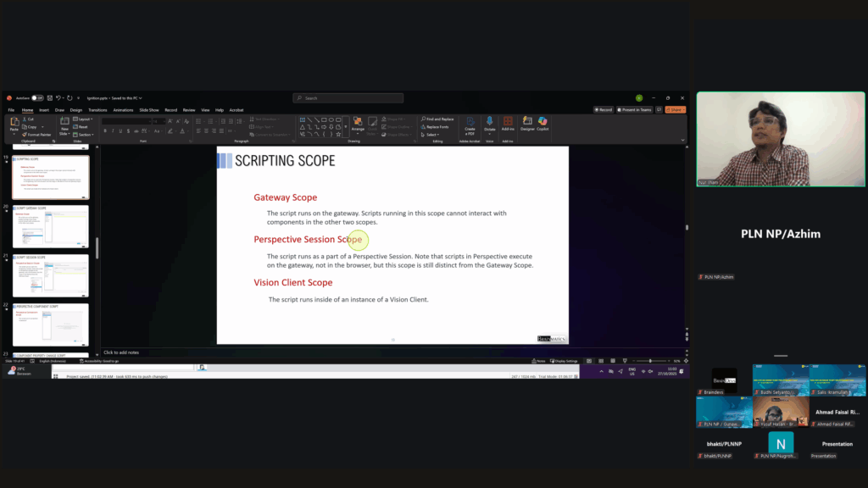Launch Copilot from the ribbon
The height and width of the screenshot is (488, 868).
pyautogui.click(x=542, y=124)
